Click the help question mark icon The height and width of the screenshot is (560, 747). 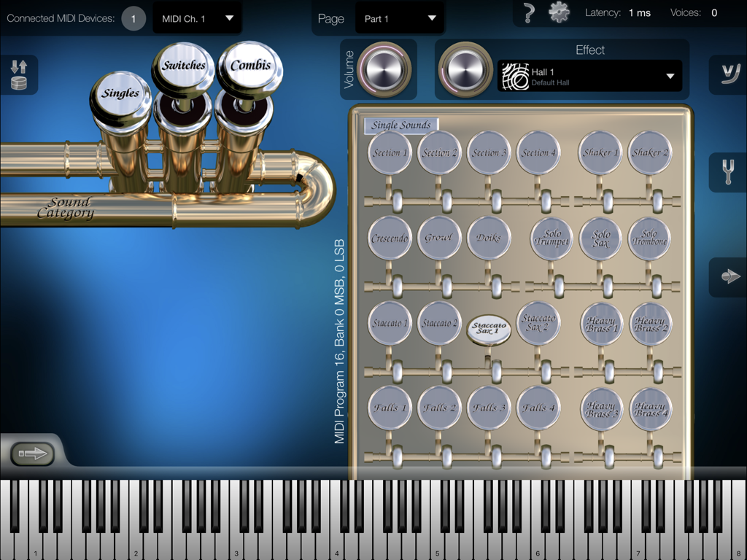click(x=527, y=12)
